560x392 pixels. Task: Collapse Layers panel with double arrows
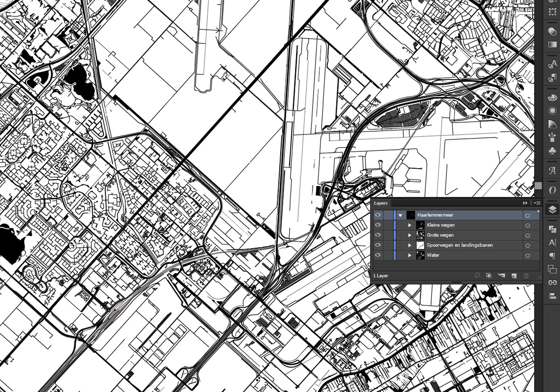coord(525,203)
